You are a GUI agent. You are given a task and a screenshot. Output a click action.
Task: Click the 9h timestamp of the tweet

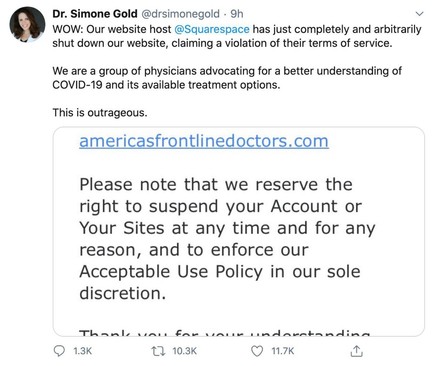(x=237, y=14)
